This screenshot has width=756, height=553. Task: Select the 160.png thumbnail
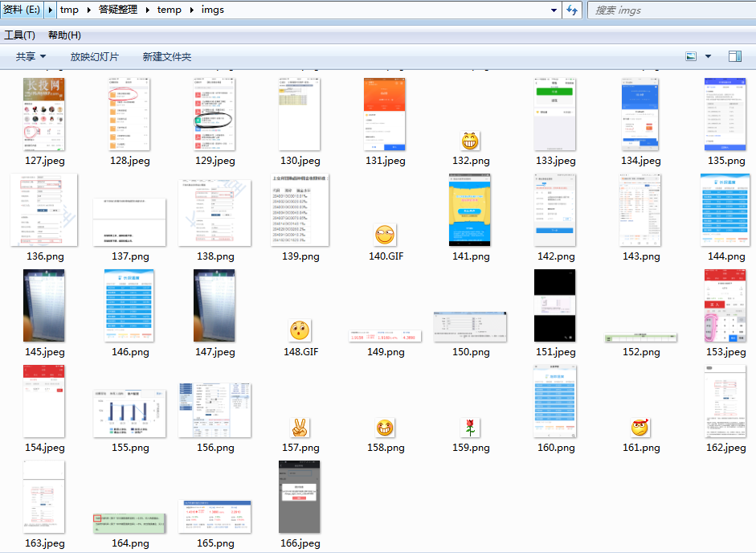tap(555, 401)
